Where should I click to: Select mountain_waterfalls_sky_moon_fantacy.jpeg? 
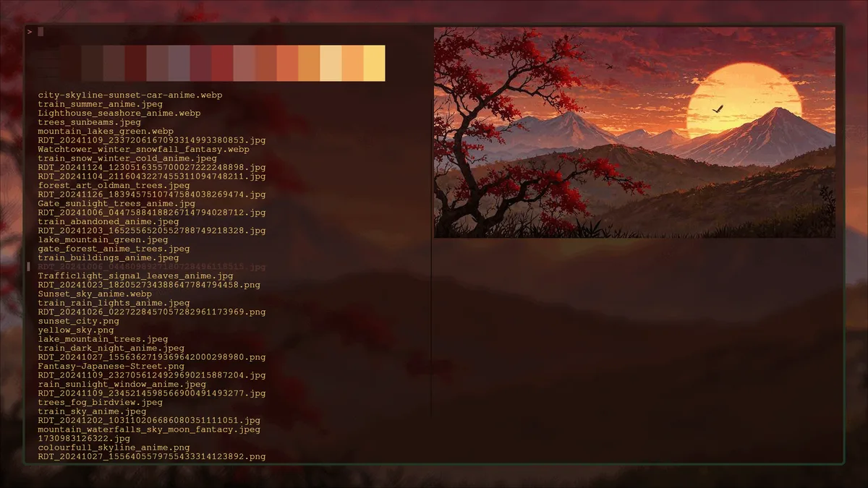[x=149, y=429]
